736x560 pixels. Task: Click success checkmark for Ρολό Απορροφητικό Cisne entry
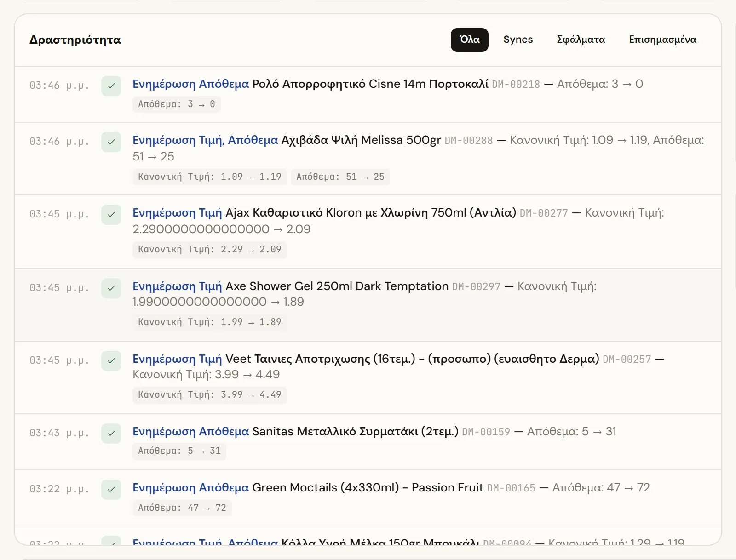click(x=111, y=86)
